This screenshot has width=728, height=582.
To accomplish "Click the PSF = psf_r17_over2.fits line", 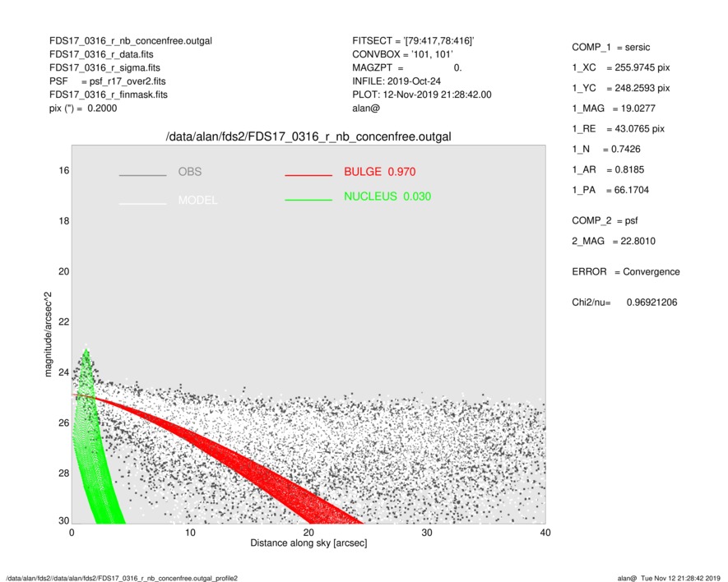I will coord(107,81).
